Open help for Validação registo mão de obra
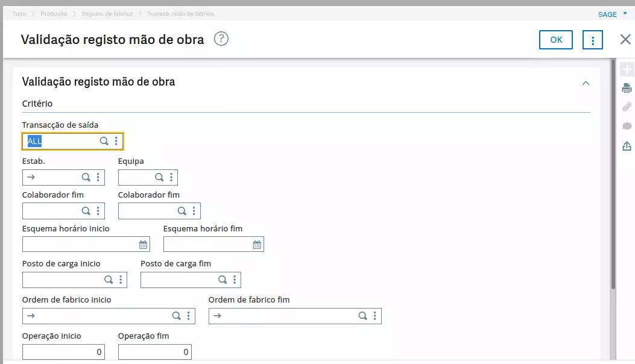635x364 pixels. 221,40
